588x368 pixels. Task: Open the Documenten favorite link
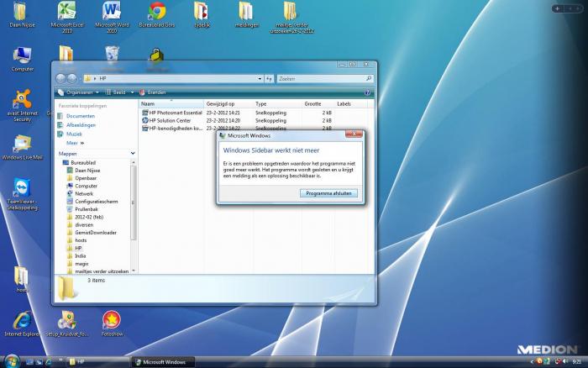[76, 116]
